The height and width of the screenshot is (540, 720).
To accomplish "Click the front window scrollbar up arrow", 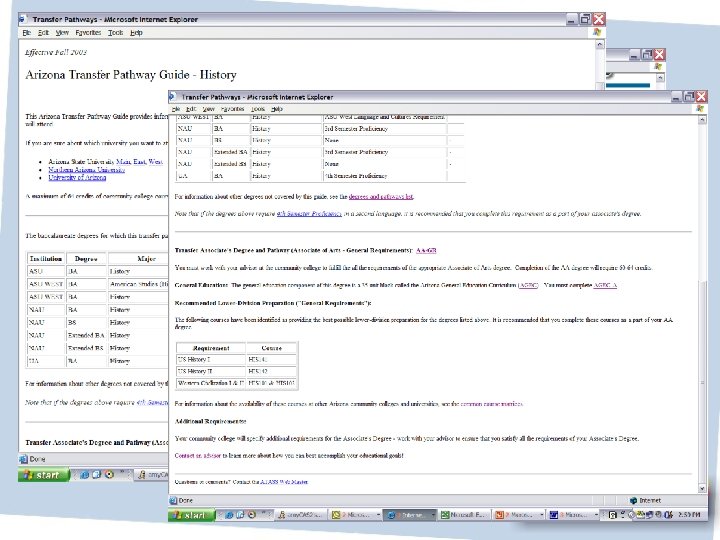I will (x=702, y=119).
